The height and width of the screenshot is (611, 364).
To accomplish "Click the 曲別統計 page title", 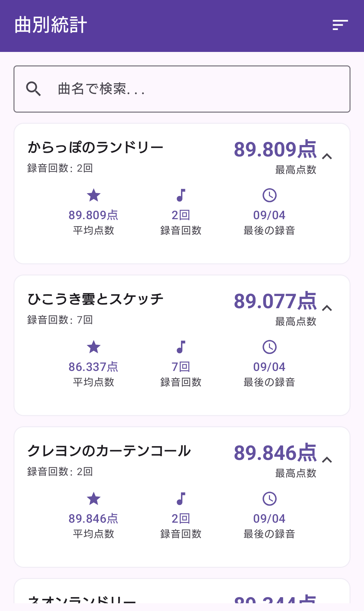I will tap(51, 25).
